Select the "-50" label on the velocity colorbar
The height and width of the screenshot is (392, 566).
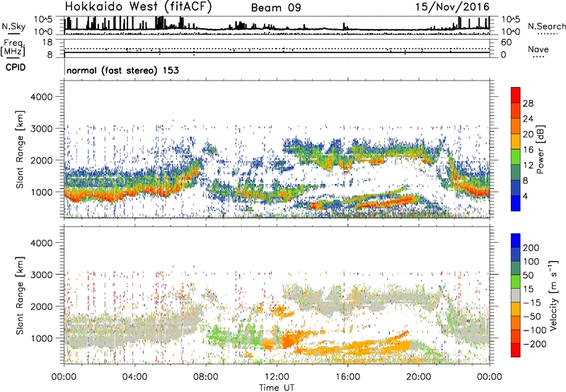click(x=532, y=316)
